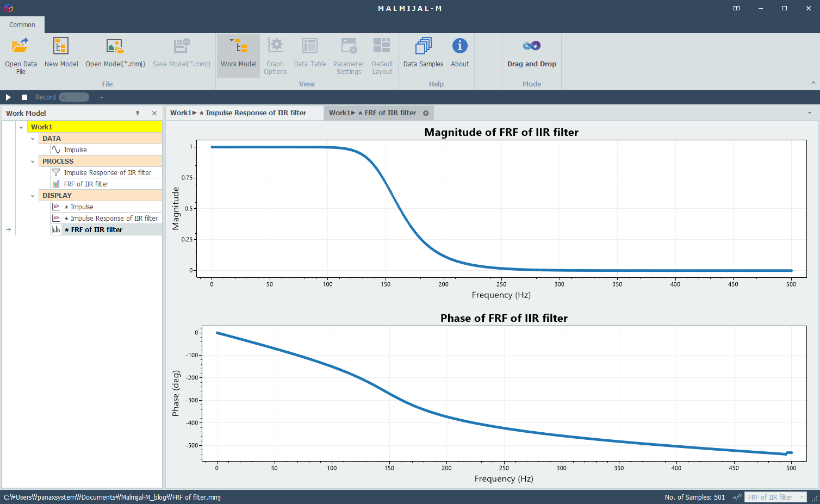Close the Work Model panel
The width and height of the screenshot is (820, 504).
click(154, 113)
